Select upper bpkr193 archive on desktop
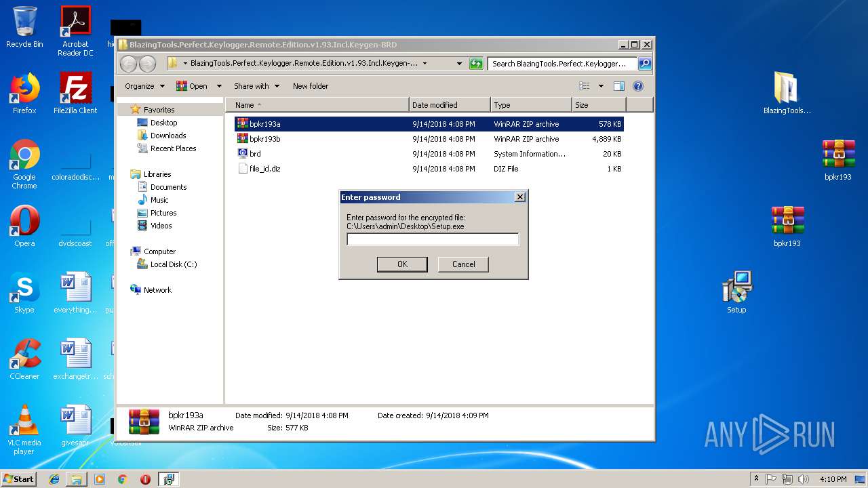 tap(838, 160)
